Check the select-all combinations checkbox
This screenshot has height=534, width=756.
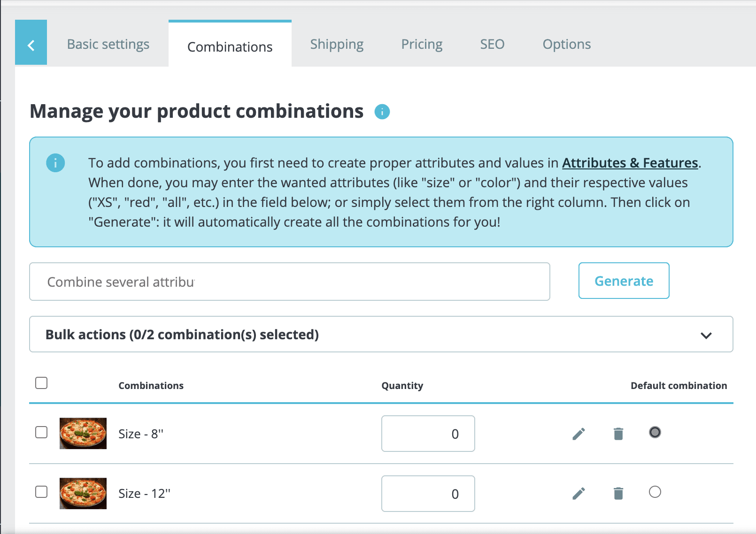coord(41,383)
